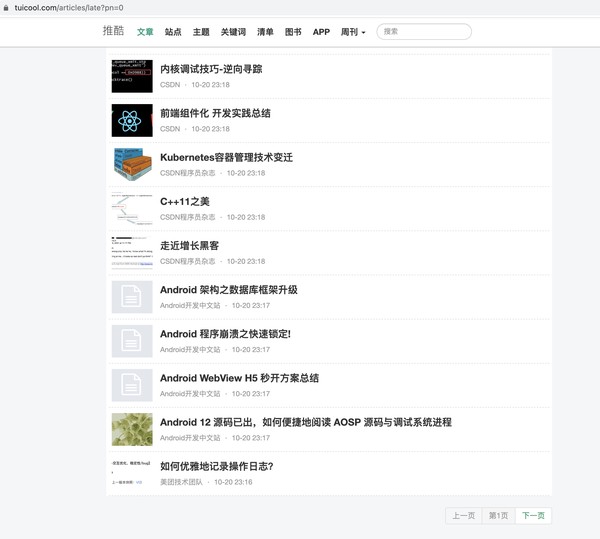
Task: Go to next page with 下一页
Action: coord(533,516)
